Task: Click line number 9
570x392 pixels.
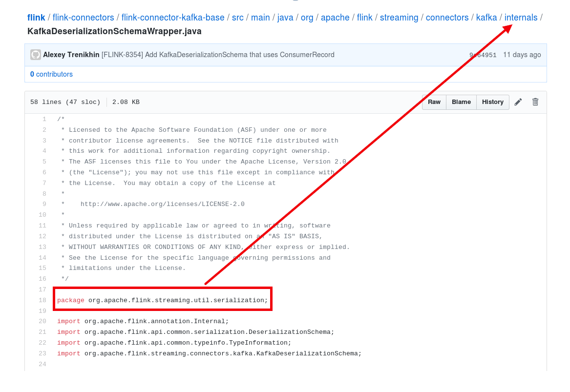Action: pyautogui.click(x=44, y=204)
